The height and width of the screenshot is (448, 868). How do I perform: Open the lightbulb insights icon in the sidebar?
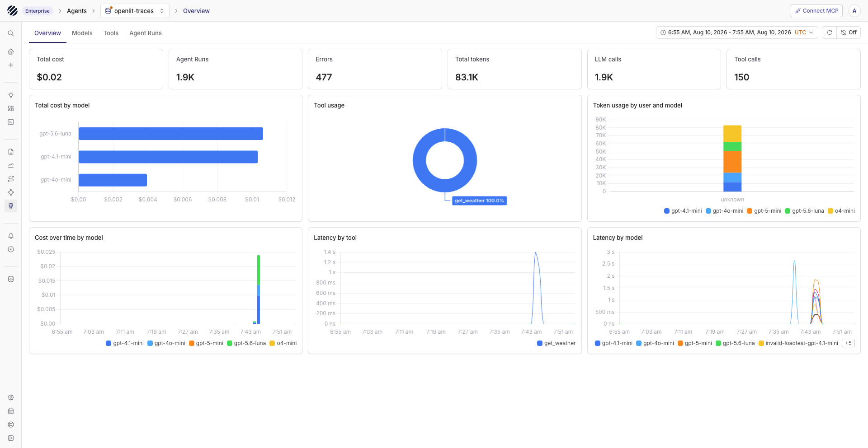[11, 95]
